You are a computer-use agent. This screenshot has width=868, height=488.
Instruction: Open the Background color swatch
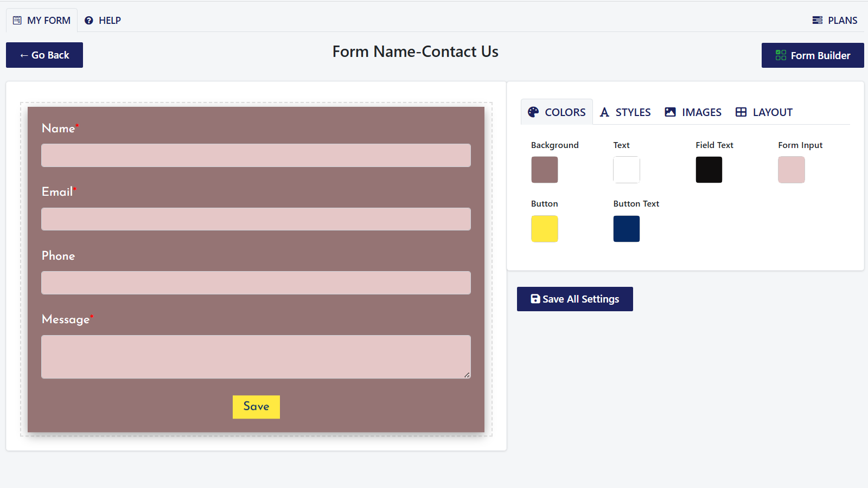click(x=544, y=170)
